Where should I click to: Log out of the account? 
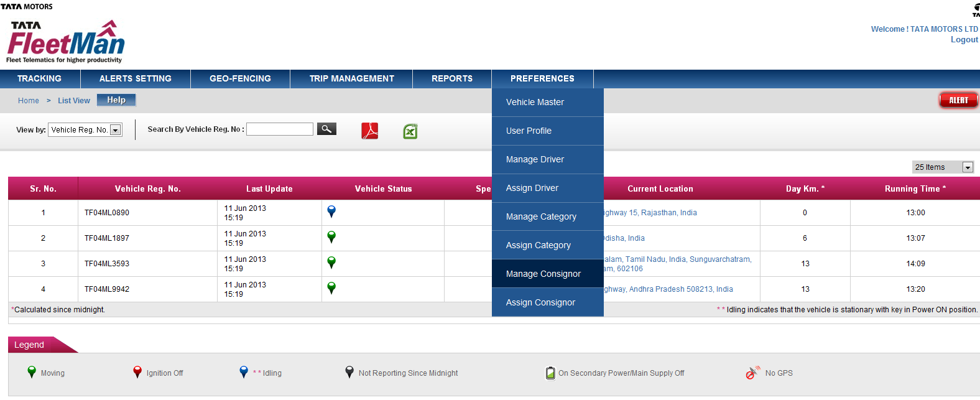click(964, 40)
